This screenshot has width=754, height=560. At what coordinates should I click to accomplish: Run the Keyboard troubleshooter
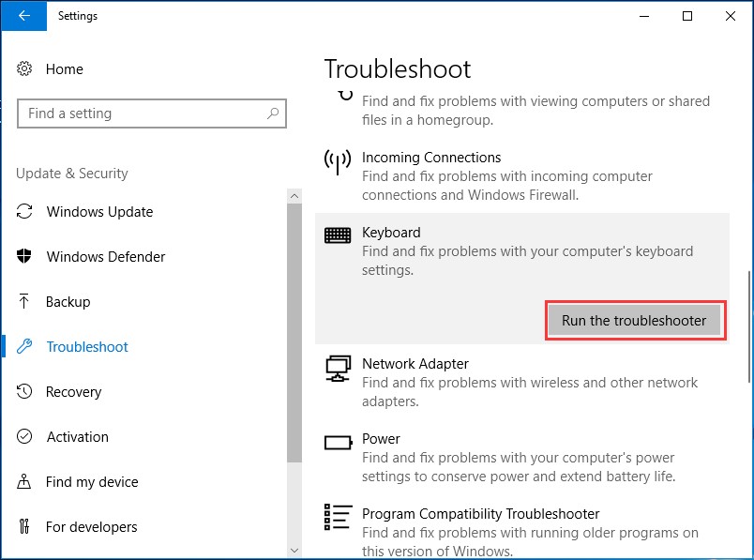(x=634, y=320)
